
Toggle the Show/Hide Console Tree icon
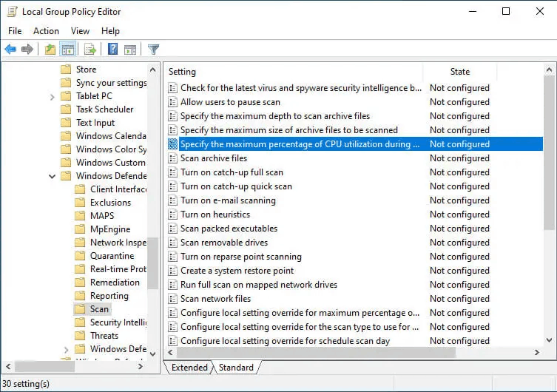[x=67, y=49]
